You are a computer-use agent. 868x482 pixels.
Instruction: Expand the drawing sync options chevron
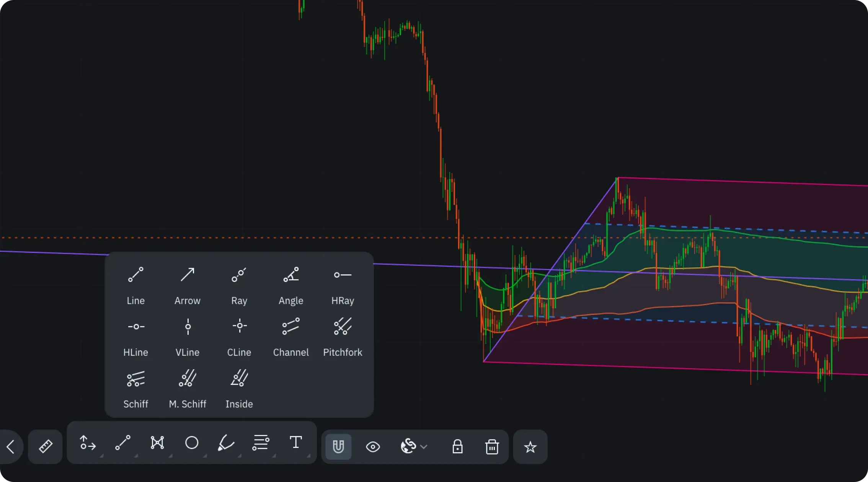pyautogui.click(x=424, y=446)
